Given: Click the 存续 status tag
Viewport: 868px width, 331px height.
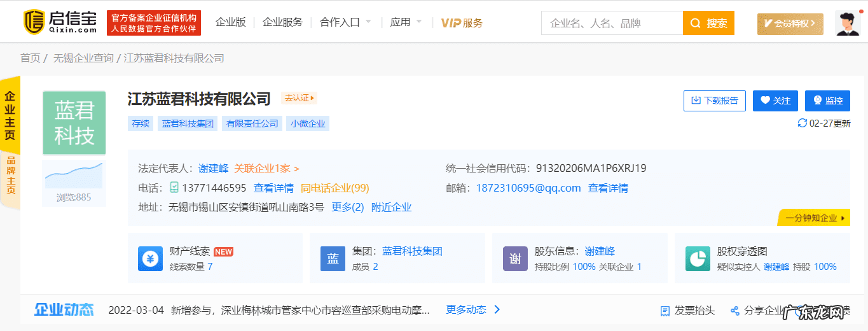Looking at the screenshot, I should (x=141, y=123).
